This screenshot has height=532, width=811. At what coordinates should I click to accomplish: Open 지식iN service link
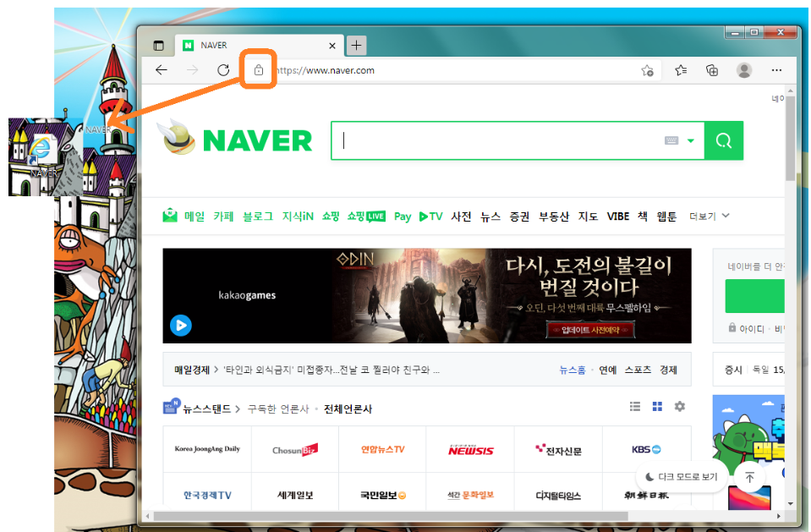(x=298, y=216)
